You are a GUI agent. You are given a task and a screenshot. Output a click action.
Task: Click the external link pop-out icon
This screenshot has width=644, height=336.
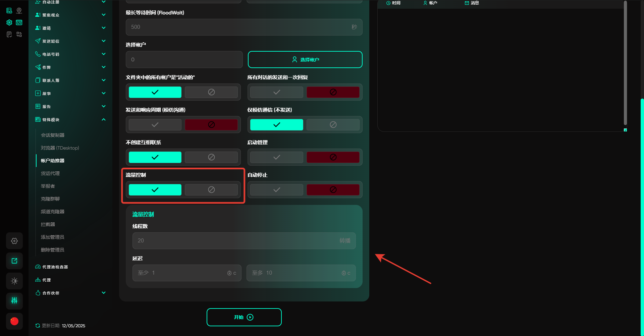(14, 261)
